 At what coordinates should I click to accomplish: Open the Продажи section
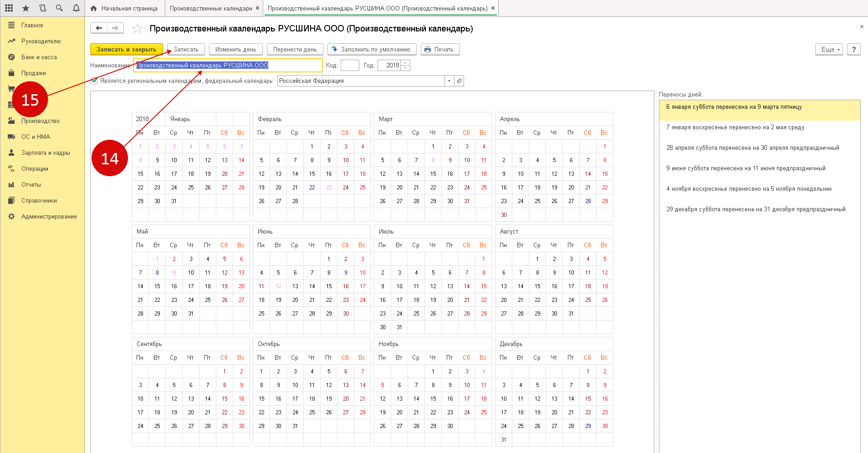[33, 73]
